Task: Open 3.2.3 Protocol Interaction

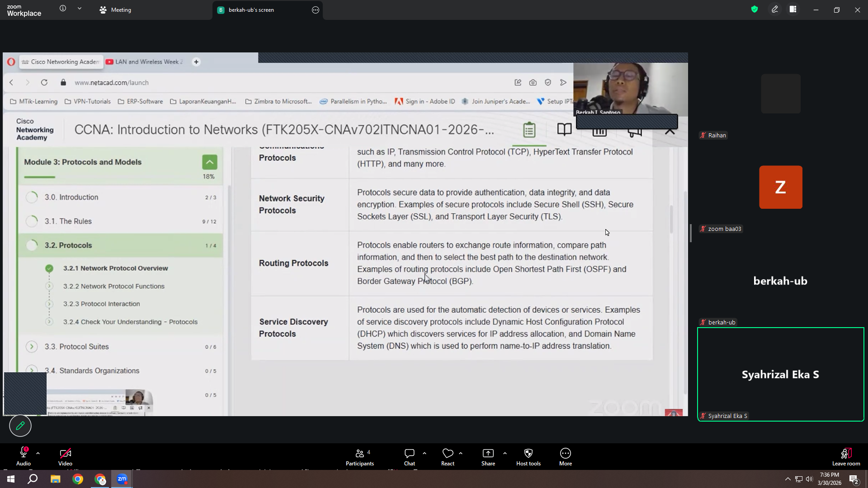Action: tap(101, 304)
